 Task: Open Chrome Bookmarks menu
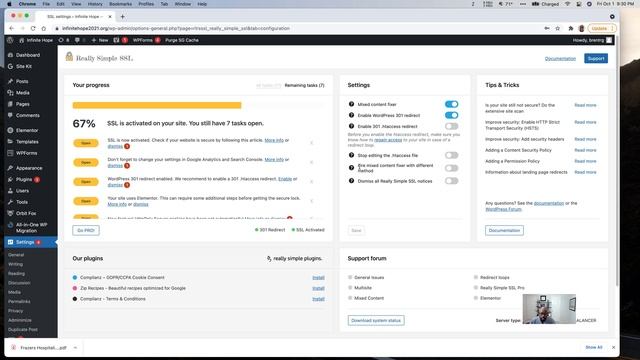coord(120,4)
